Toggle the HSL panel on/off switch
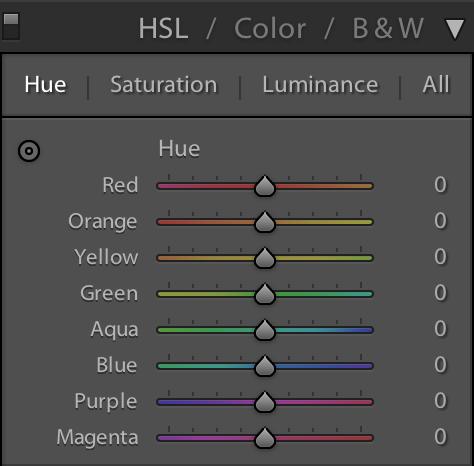The image size is (474, 466). 11,27
